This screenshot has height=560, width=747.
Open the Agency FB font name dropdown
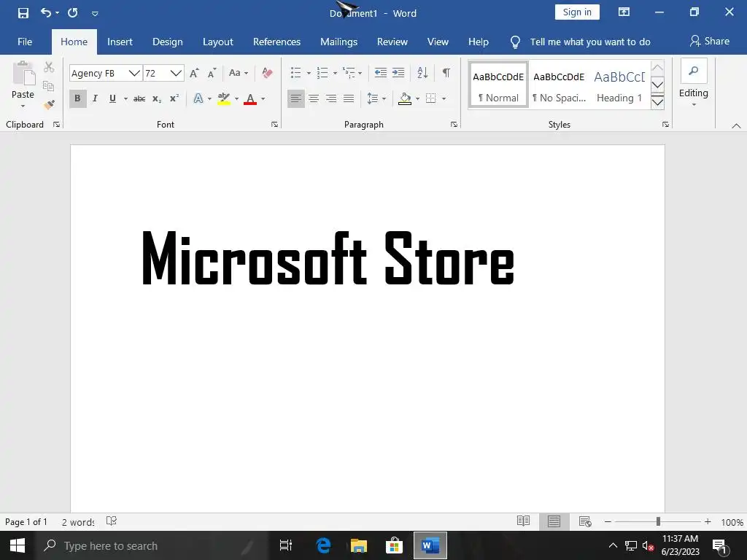[x=134, y=74]
